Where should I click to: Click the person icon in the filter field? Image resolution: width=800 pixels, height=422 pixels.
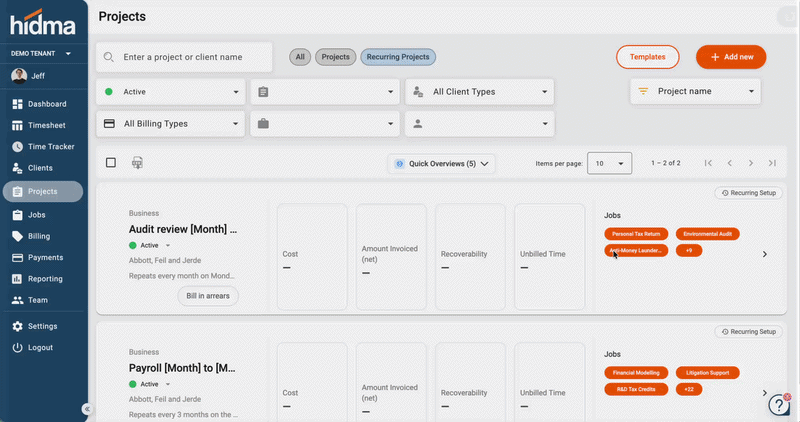tap(418, 123)
